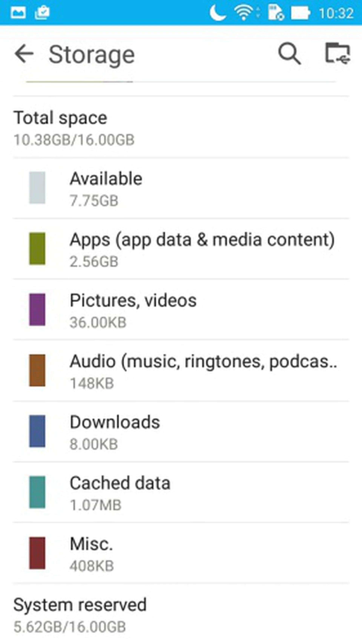Image resolution: width=362 pixels, height=644 pixels.
Task: Tap the System reserved entry
Action: click(x=80, y=615)
